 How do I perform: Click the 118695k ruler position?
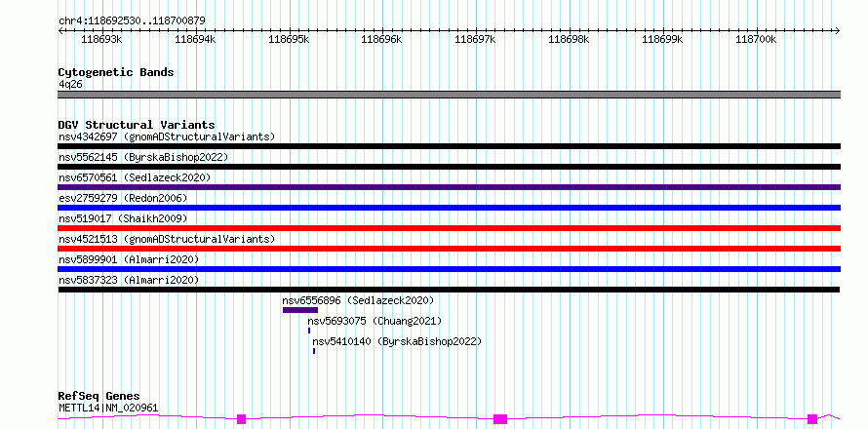click(x=289, y=39)
